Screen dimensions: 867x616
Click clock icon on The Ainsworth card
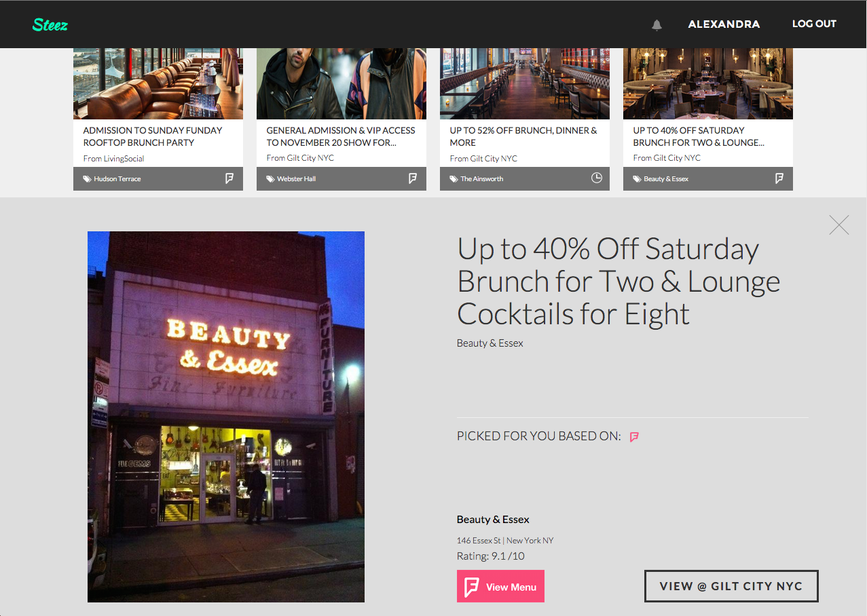click(596, 178)
